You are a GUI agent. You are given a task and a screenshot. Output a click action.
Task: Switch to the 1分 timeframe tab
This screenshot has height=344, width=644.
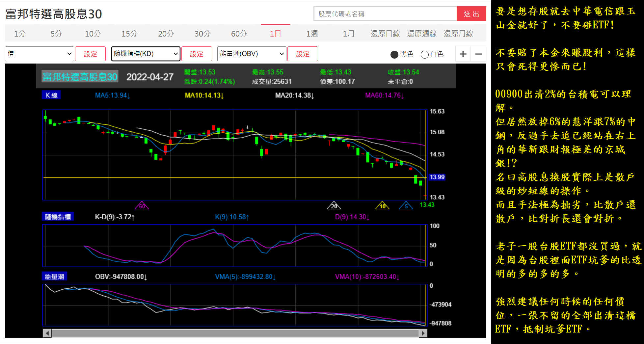[x=19, y=34]
